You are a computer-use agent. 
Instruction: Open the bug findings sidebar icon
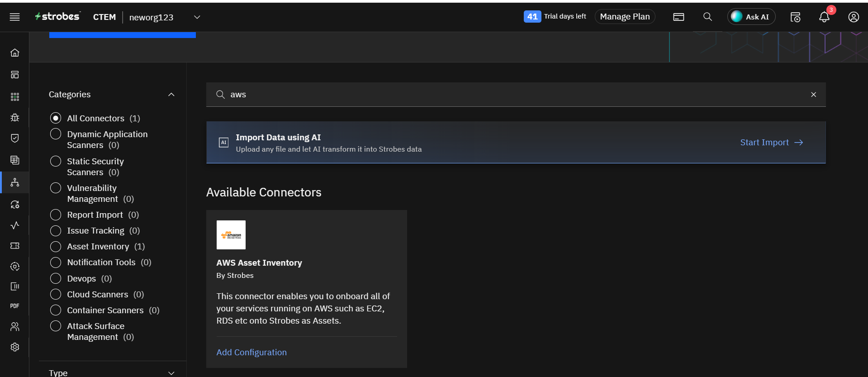pos(15,118)
